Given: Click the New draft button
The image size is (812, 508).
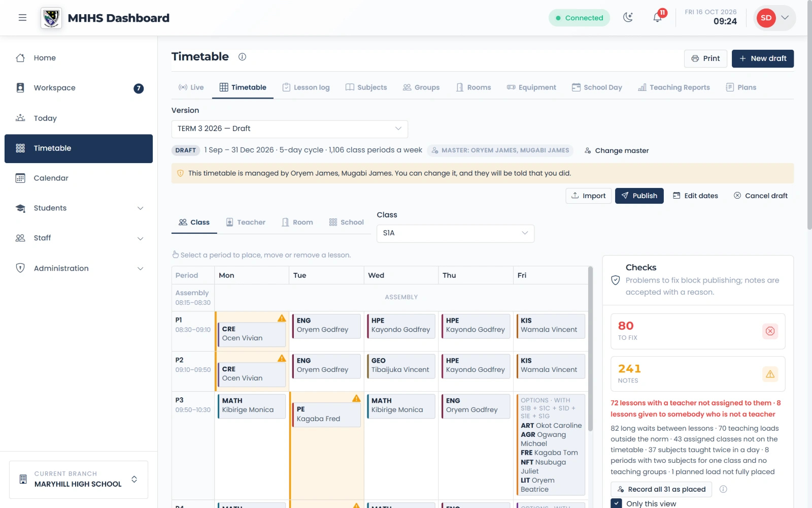Looking at the screenshot, I should pos(763,58).
